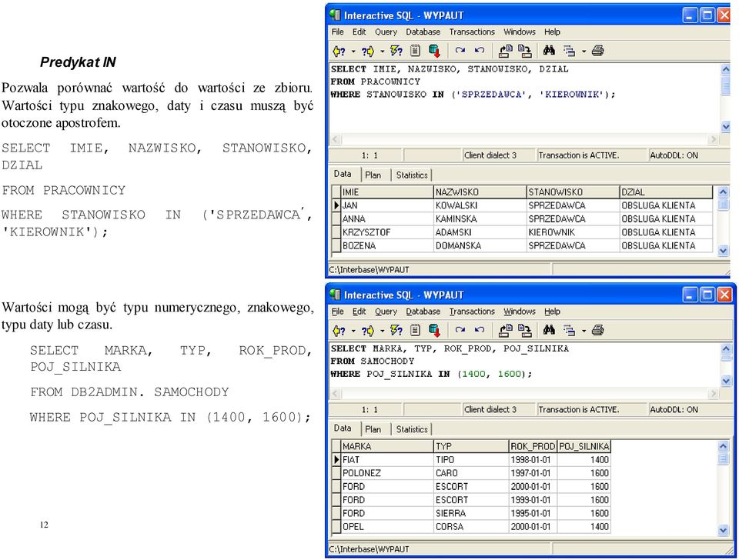Click Previous Query icon in the SAMOCHODY window

339,331
